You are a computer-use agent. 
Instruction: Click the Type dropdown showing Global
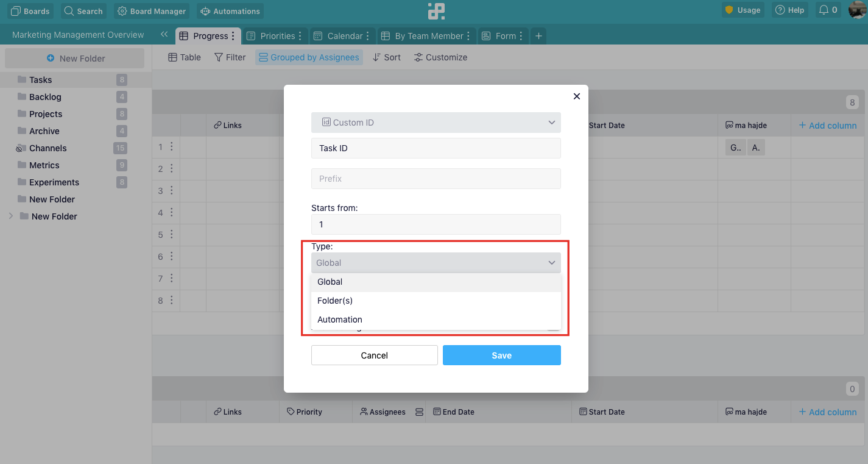(436, 263)
